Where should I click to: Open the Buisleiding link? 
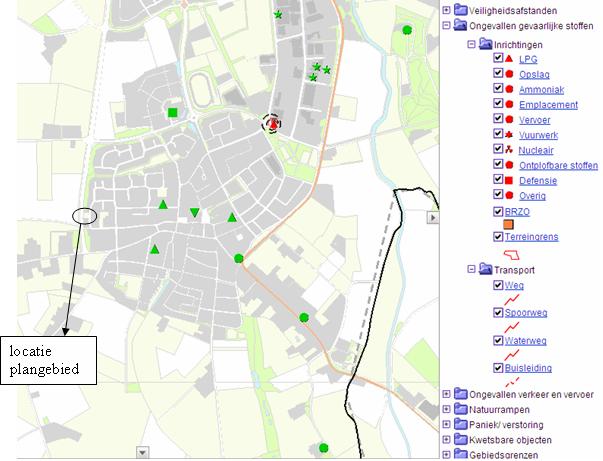(x=528, y=368)
